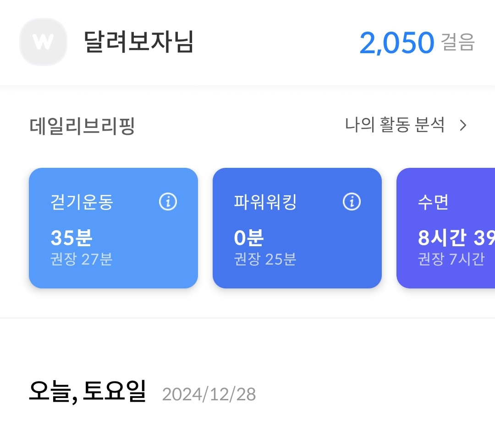Tap the 달려보자님 username
This screenshot has height=448, width=495.
138,42
